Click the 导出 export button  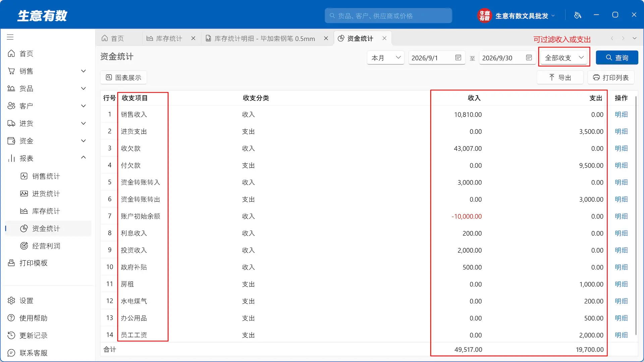click(x=560, y=77)
